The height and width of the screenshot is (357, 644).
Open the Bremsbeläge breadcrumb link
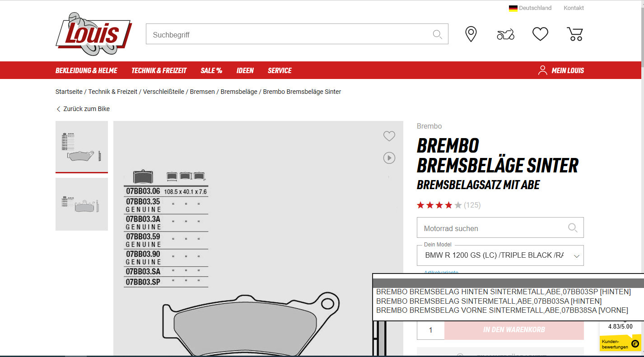[239, 92]
